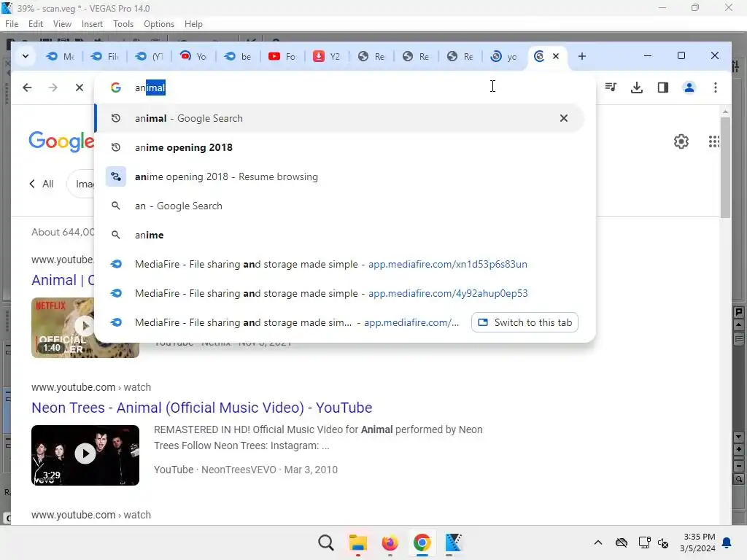The height and width of the screenshot is (560, 747).
Task: Stop loading the page
Action: tap(79, 87)
